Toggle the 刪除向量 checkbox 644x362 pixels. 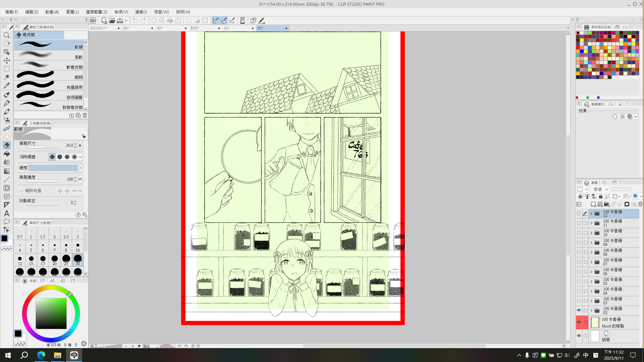[22, 191]
